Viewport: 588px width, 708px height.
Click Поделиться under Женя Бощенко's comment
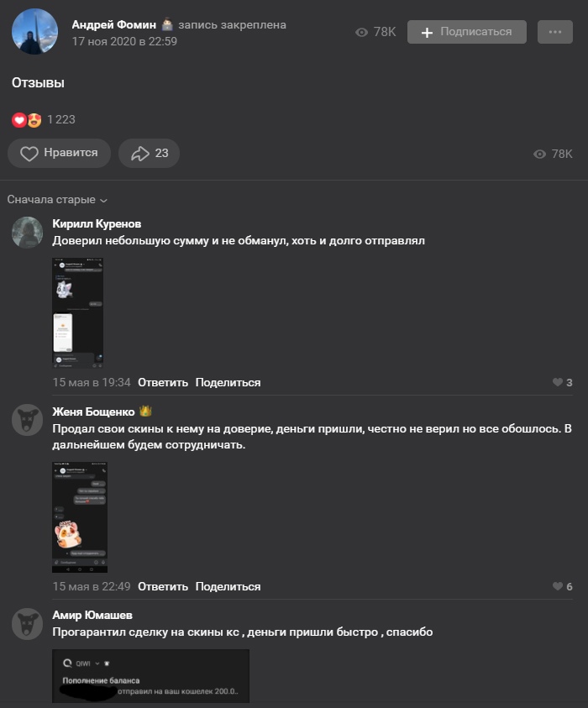pos(228,586)
